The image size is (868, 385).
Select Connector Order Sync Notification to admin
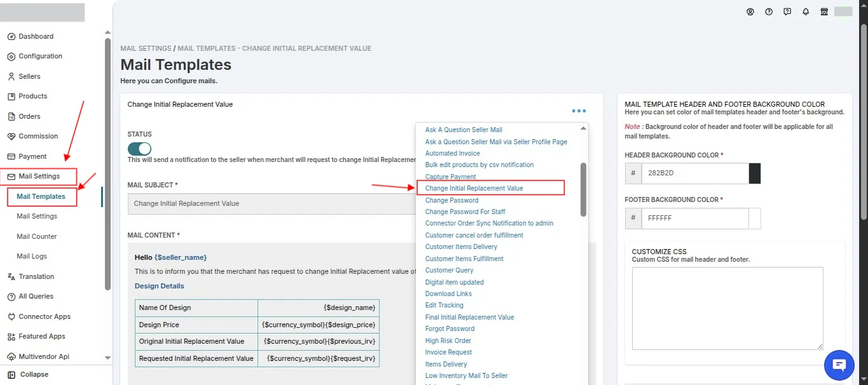(489, 224)
